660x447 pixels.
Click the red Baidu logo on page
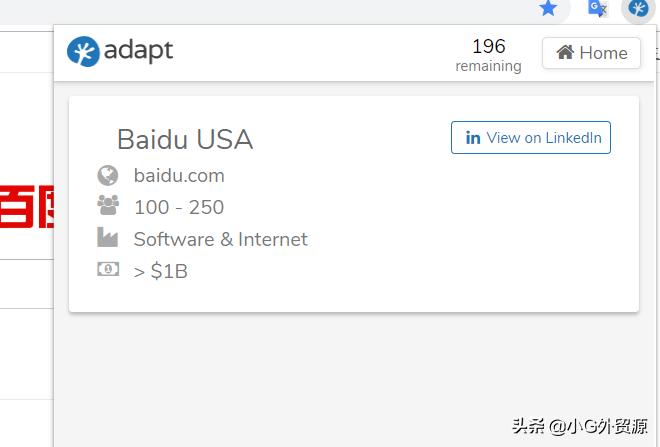27,206
